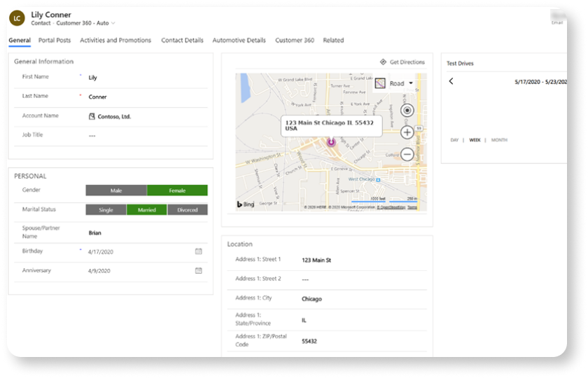Go to previous week in Test Drives
588x378 pixels.
pos(451,81)
